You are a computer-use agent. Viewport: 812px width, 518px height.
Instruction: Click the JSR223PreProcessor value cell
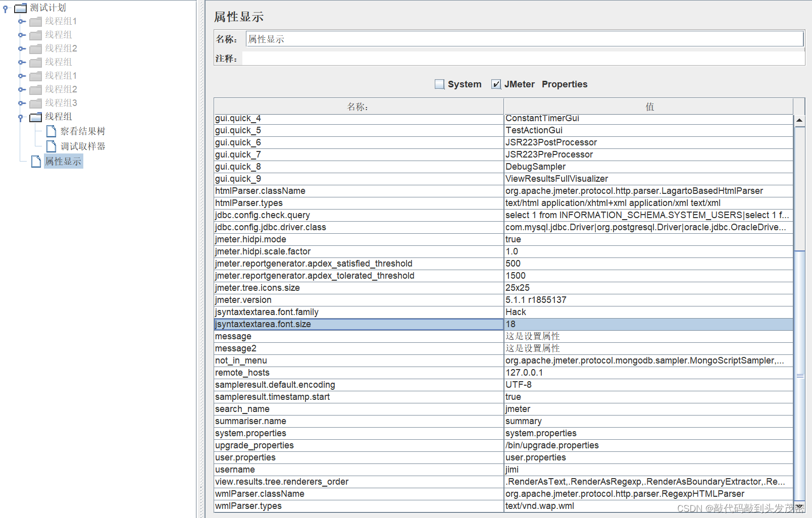point(648,154)
